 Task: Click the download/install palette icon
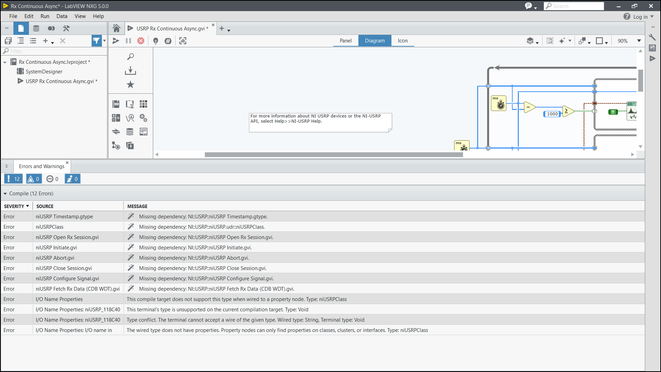131,70
